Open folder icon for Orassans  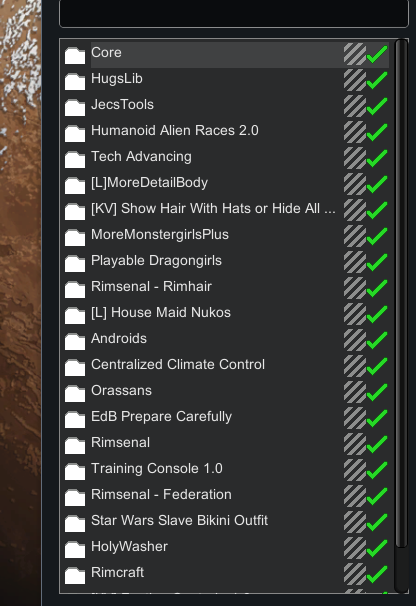[x=75, y=393]
